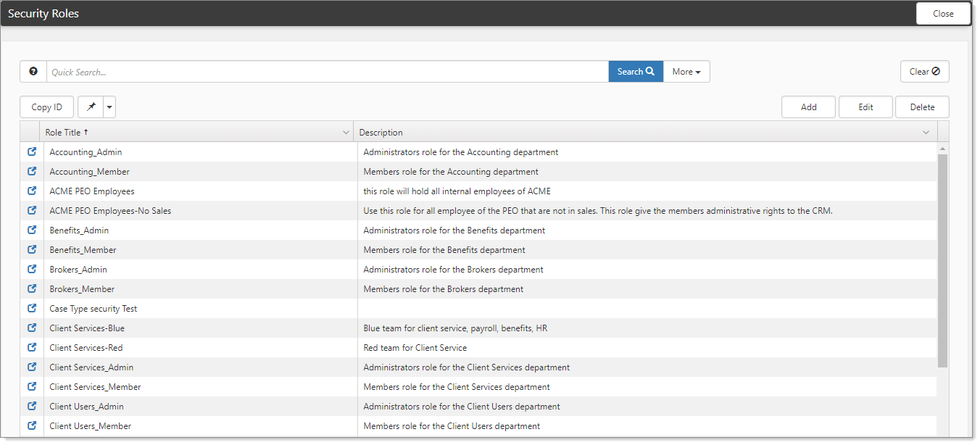Open the Client Services-Blue row link icon
Image resolution: width=980 pixels, height=445 pixels.
coord(32,328)
